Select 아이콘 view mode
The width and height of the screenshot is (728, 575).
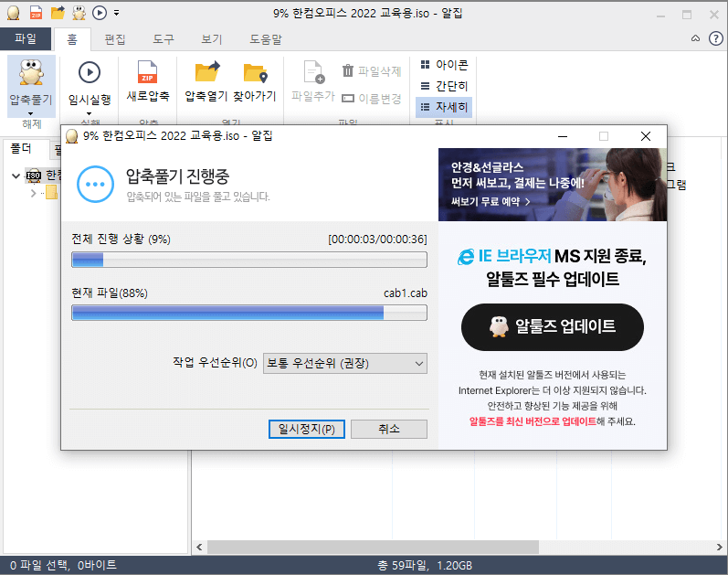point(444,65)
